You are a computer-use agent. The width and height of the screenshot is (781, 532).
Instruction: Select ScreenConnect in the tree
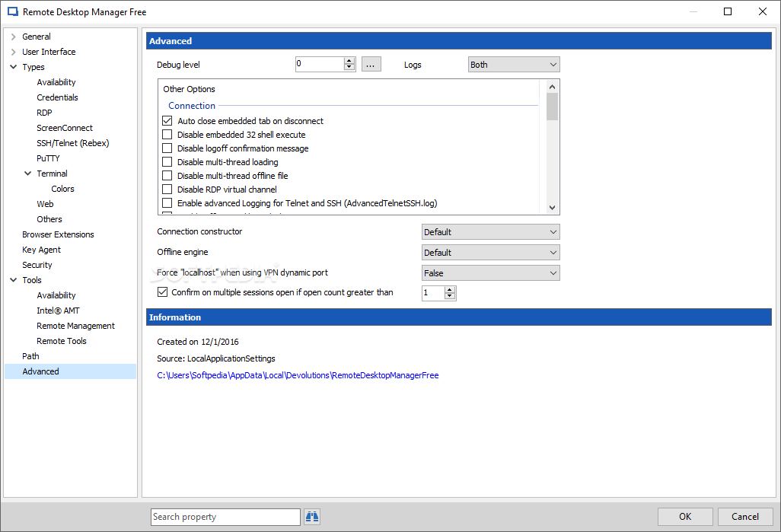(65, 128)
